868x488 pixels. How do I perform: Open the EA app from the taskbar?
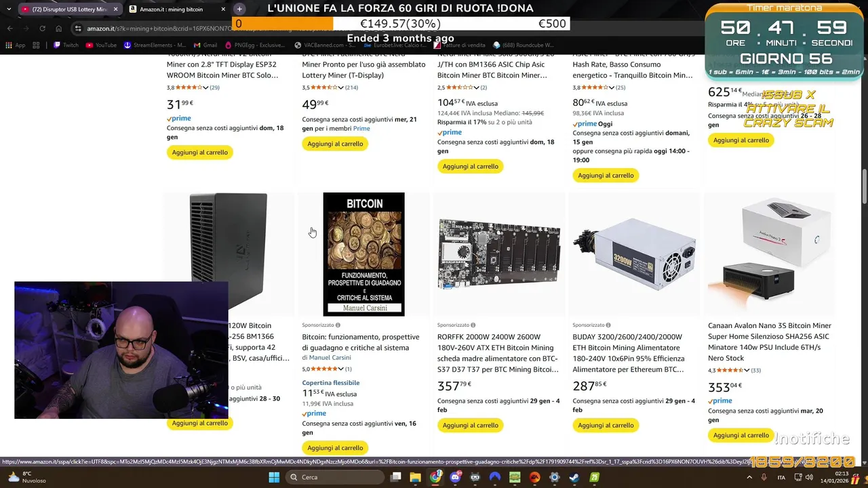tap(535, 477)
